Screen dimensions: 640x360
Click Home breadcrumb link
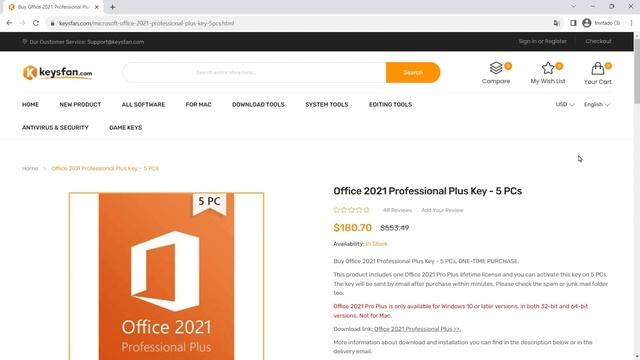(30, 168)
